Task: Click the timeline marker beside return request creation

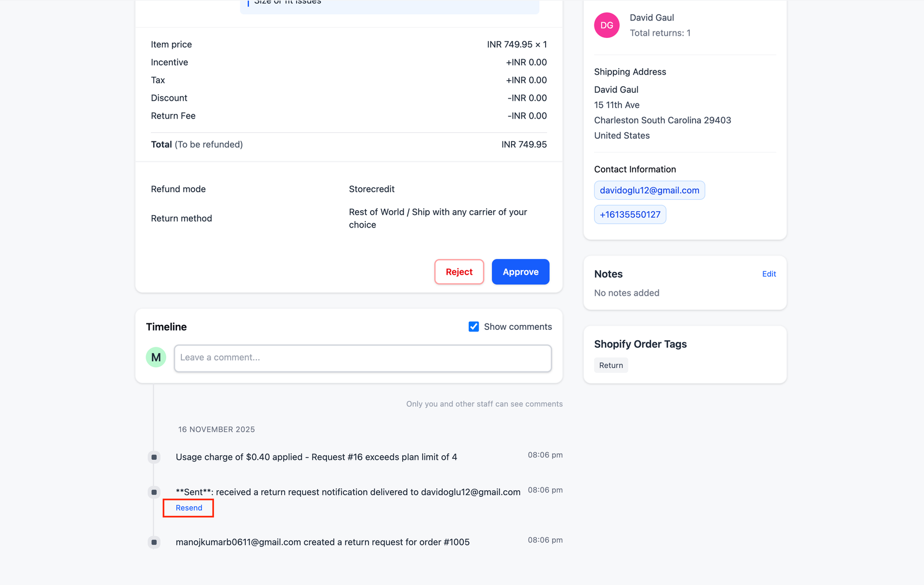Action: click(154, 542)
